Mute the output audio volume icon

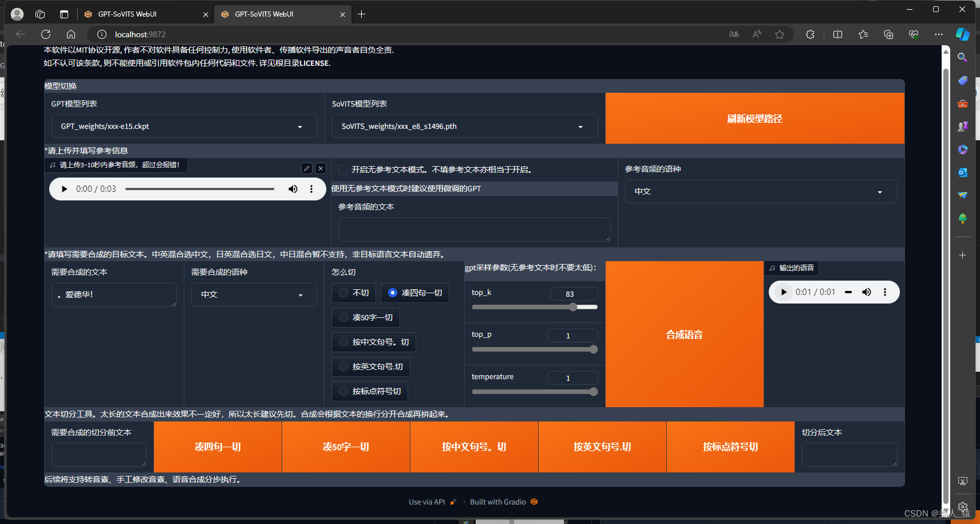pyautogui.click(x=867, y=292)
